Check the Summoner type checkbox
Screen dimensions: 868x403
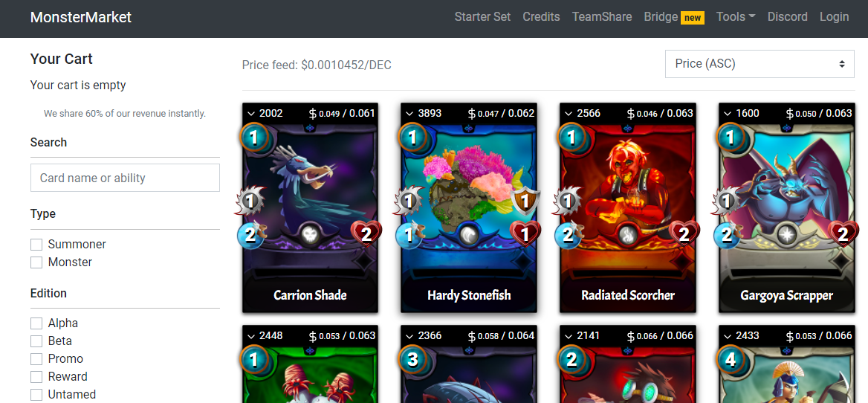(x=36, y=245)
